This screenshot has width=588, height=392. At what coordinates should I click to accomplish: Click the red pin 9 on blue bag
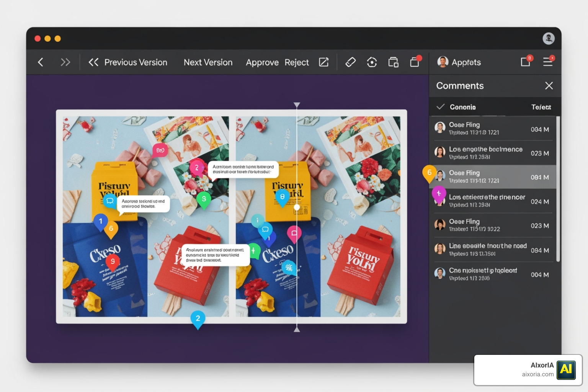113,262
